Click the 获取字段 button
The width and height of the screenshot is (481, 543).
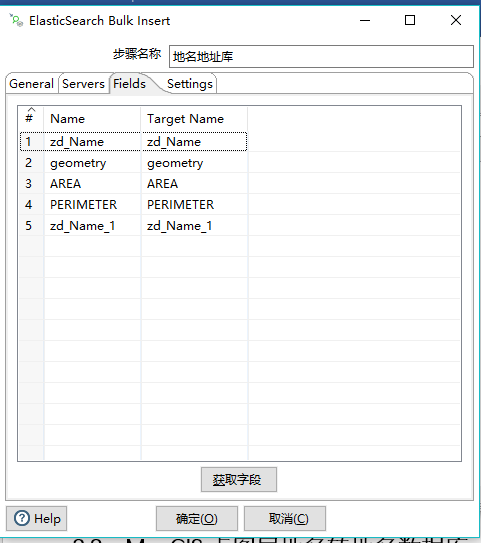(x=239, y=480)
